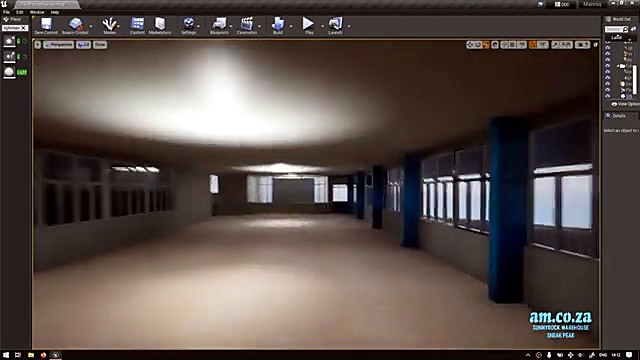Select the rotate gizmo tool

click(x=478, y=45)
